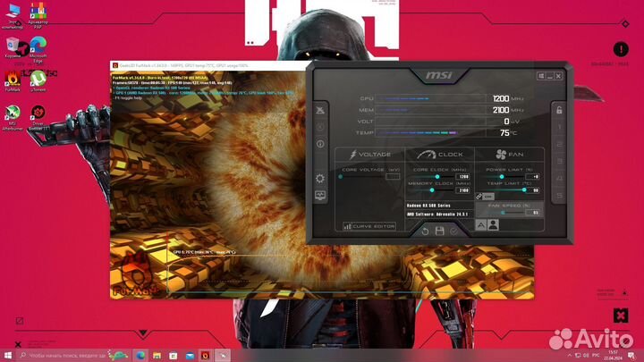Open the Fan panel header
The width and height of the screenshot is (644, 362).
(x=509, y=155)
